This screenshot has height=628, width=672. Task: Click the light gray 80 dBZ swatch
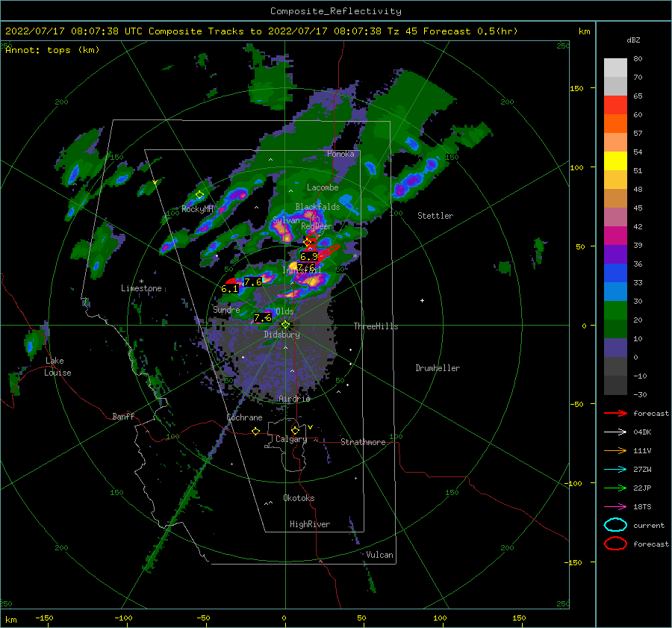pyautogui.click(x=615, y=67)
